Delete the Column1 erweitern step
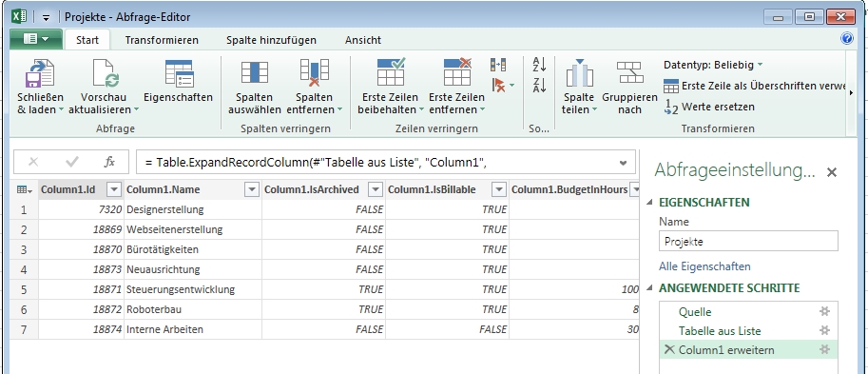This screenshot has height=374, width=868. point(669,349)
